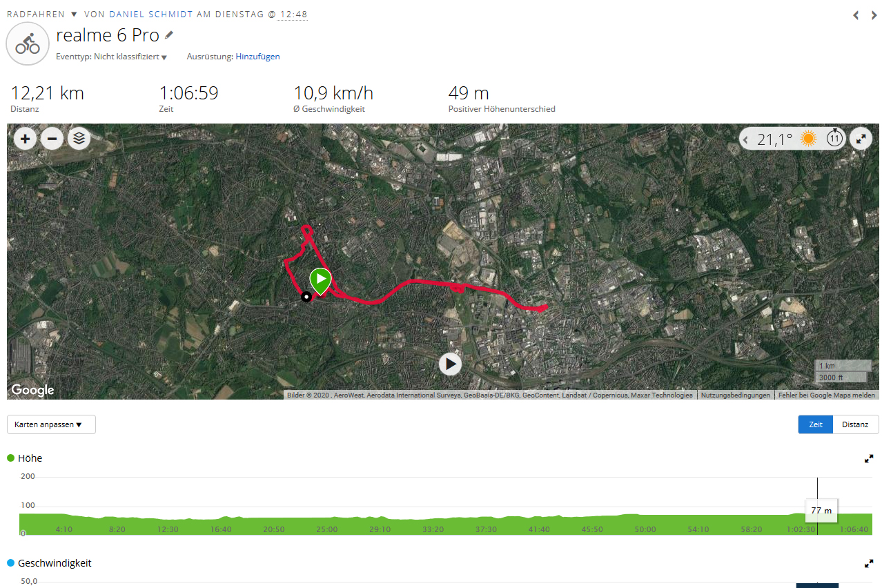Expand the Geschwindigkeit chart to fullscreen
Image resolution: width=882 pixels, height=588 pixels.
(869, 563)
